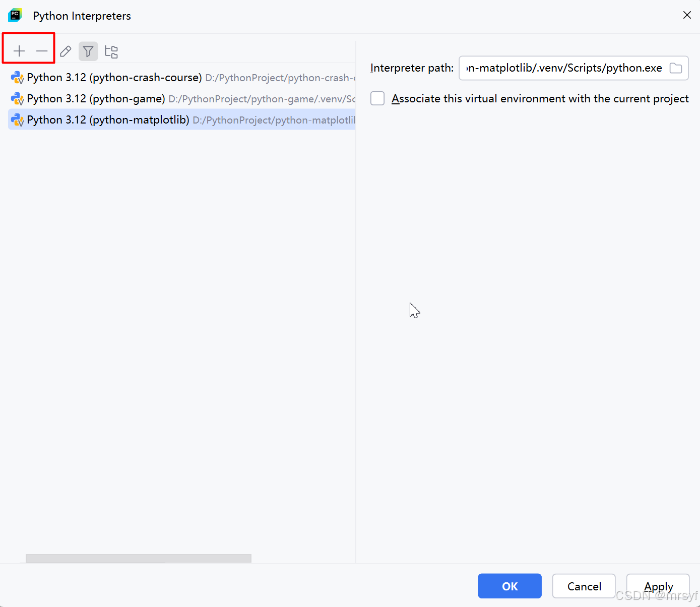
Task: Click the Python logo next to python-game interpreter
Action: click(17, 98)
